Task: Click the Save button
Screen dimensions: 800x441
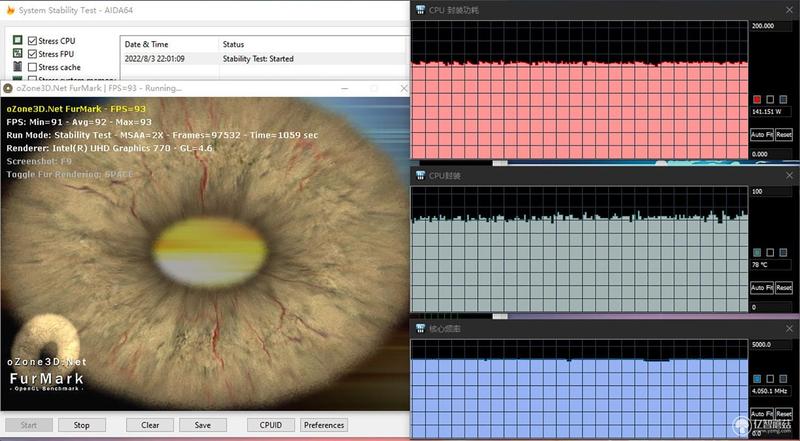Action: tap(203, 425)
